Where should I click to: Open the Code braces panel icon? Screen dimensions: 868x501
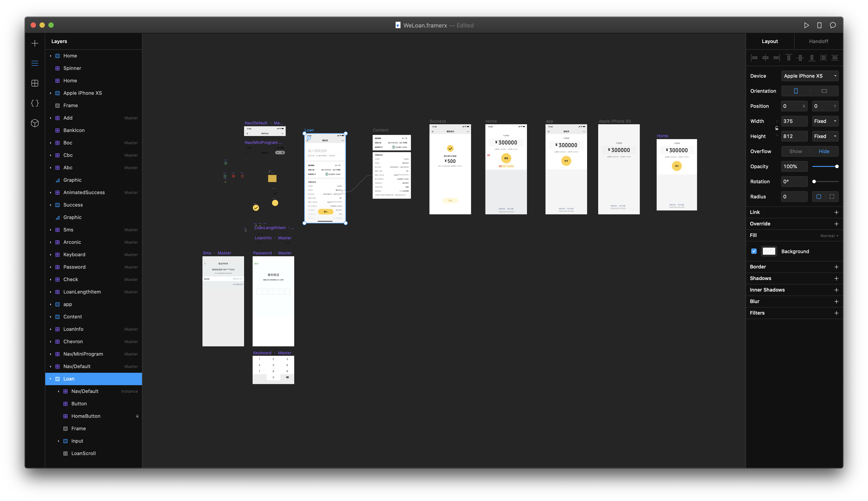click(35, 103)
